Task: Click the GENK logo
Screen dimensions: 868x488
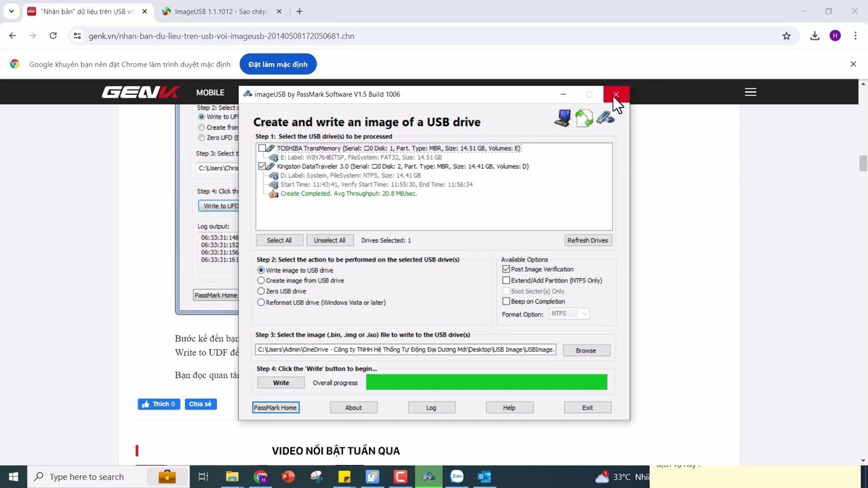Action: tap(141, 92)
